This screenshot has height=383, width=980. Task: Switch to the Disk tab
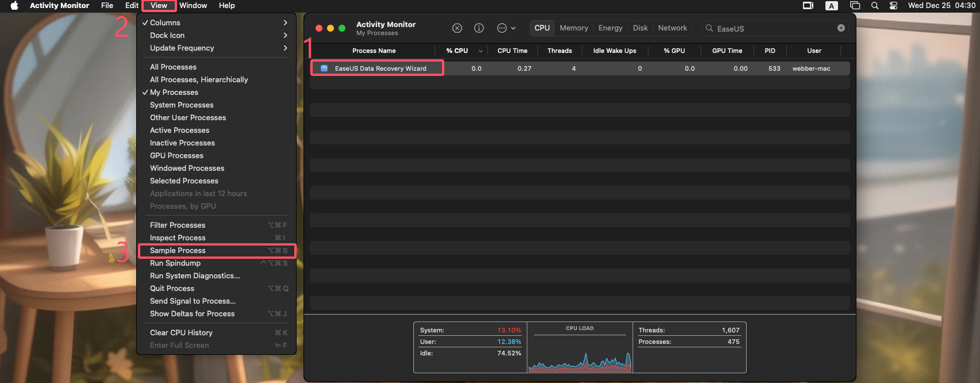640,28
